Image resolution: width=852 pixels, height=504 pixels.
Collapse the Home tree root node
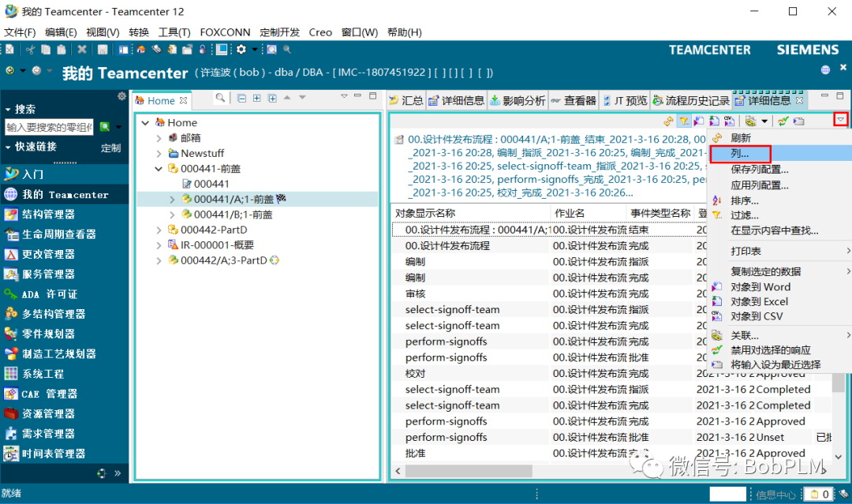click(145, 123)
